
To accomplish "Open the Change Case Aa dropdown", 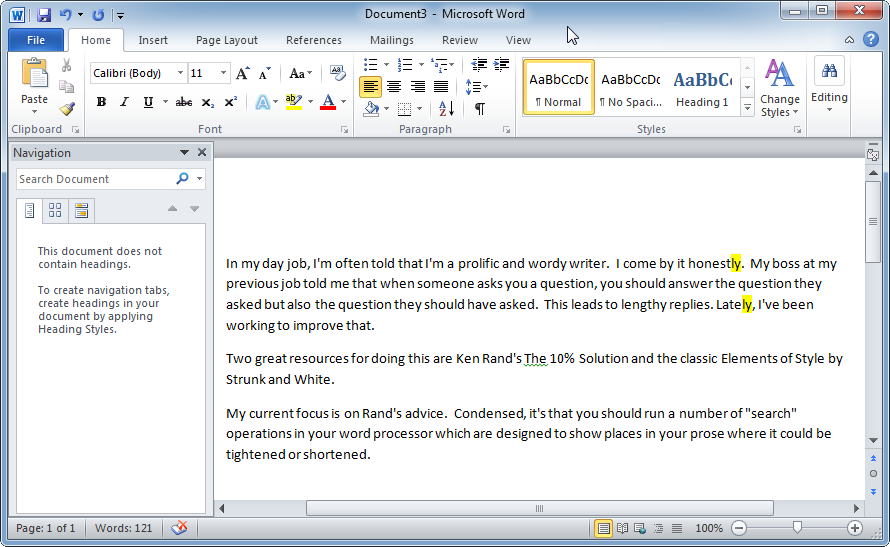I will coord(300,73).
